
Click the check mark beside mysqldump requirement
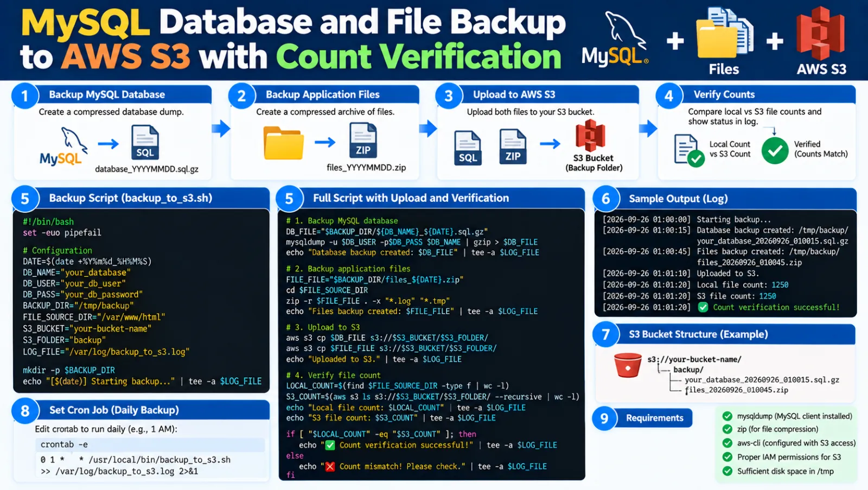(727, 416)
